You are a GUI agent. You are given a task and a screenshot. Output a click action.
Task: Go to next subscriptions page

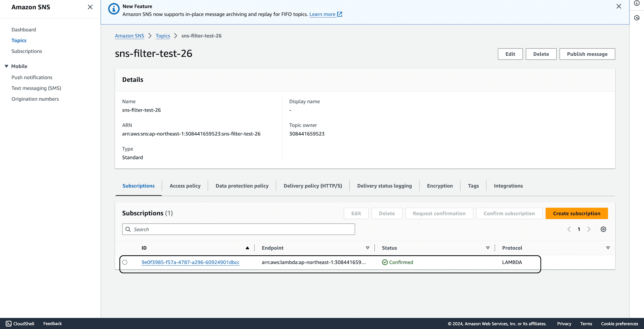[589, 229]
